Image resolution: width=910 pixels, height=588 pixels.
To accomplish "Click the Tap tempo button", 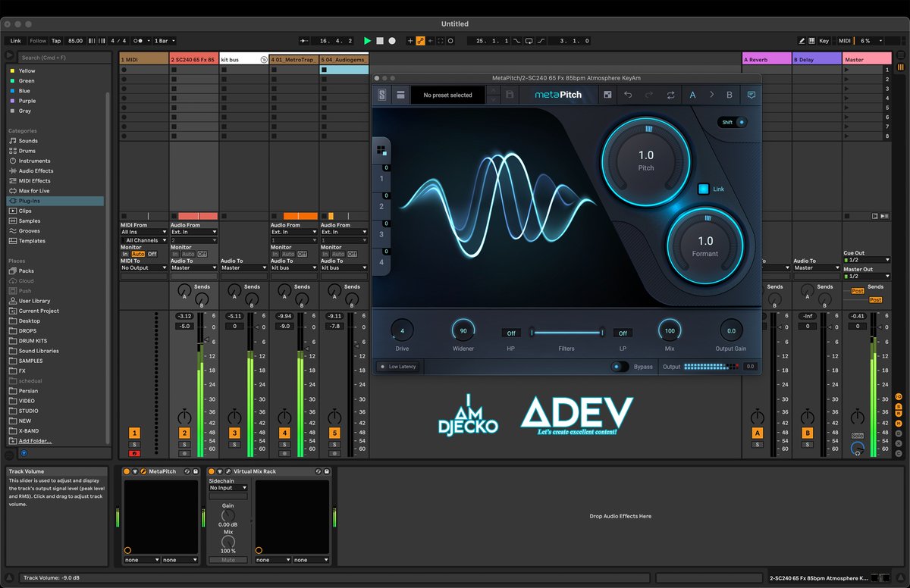I will click(56, 41).
